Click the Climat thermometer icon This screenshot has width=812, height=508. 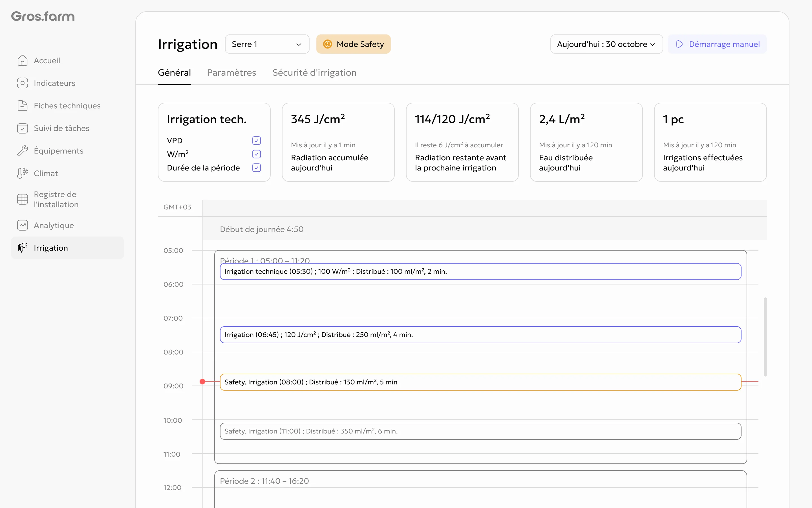(x=23, y=173)
